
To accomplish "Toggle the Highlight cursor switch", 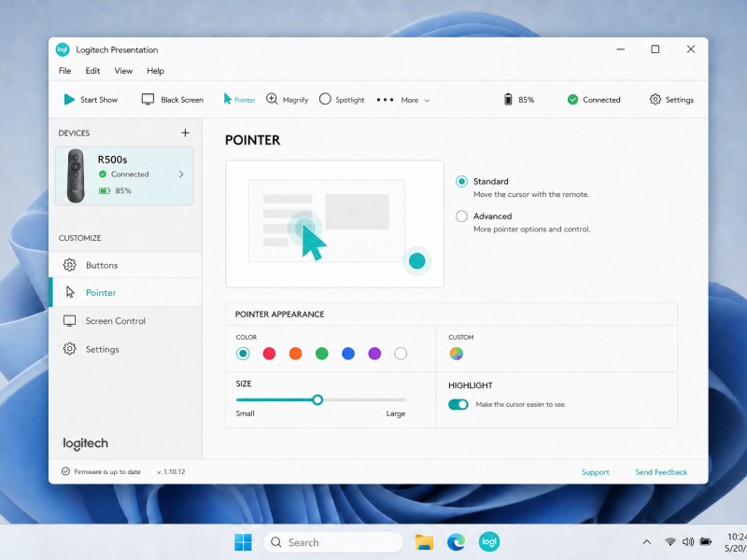I will [458, 404].
